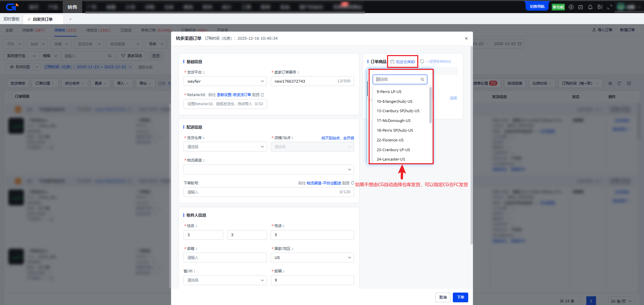Switch to the 全部 orders tab
644x305 pixels.
[9, 30]
